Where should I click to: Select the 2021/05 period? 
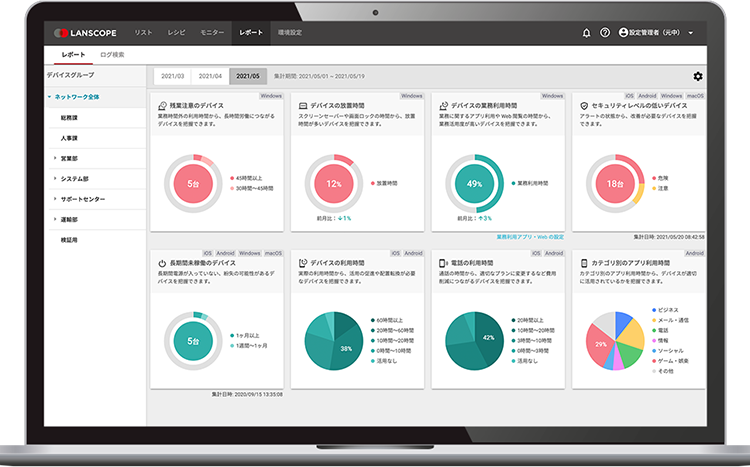248,76
